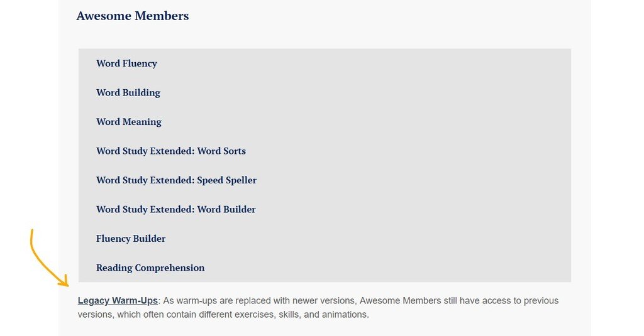The height and width of the screenshot is (336, 644).
Task: Choose Word Study Extended: Speed Speller
Action: point(176,180)
